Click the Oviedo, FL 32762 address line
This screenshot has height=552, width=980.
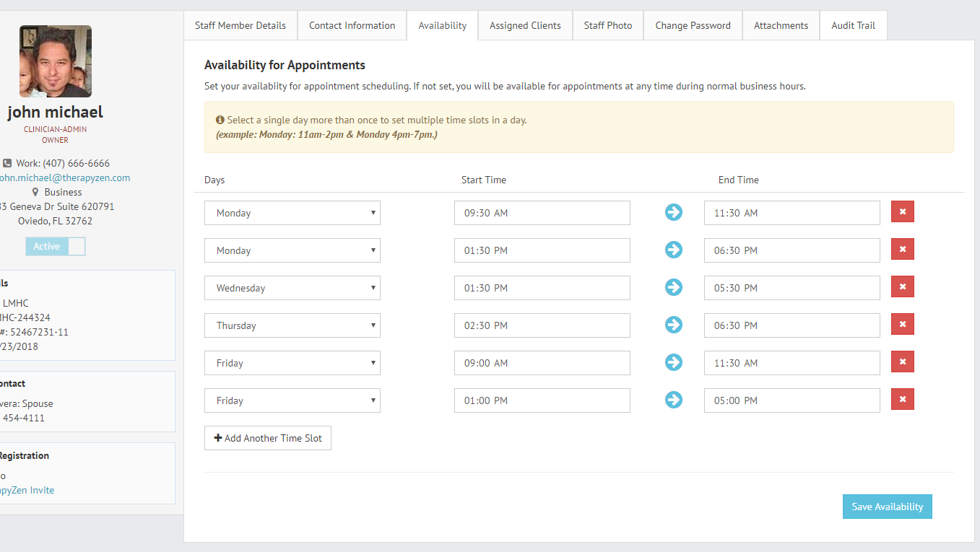56,221
